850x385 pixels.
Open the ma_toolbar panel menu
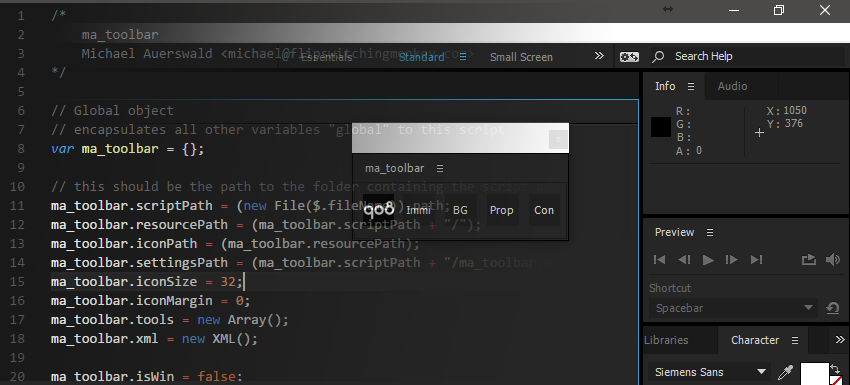(440, 168)
